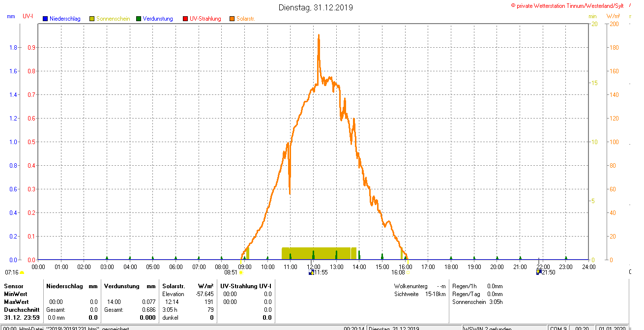Screen dimensions: 644x330
Task: Click the MinWert row label
Action: (16, 294)
